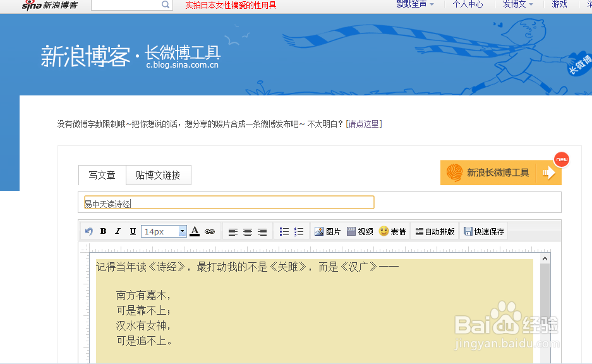Open the 新浪长微博工具 orange button
The height and width of the screenshot is (364, 592).
coord(500,173)
